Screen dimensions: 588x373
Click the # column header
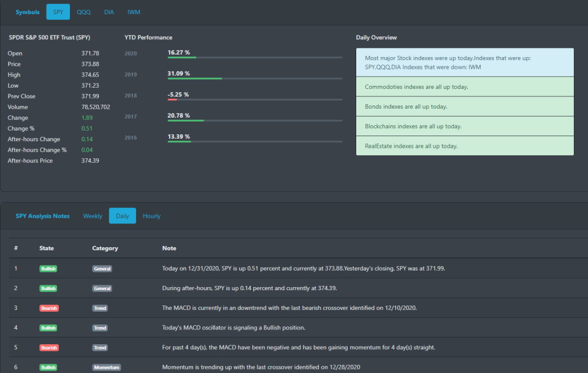click(16, 248)
